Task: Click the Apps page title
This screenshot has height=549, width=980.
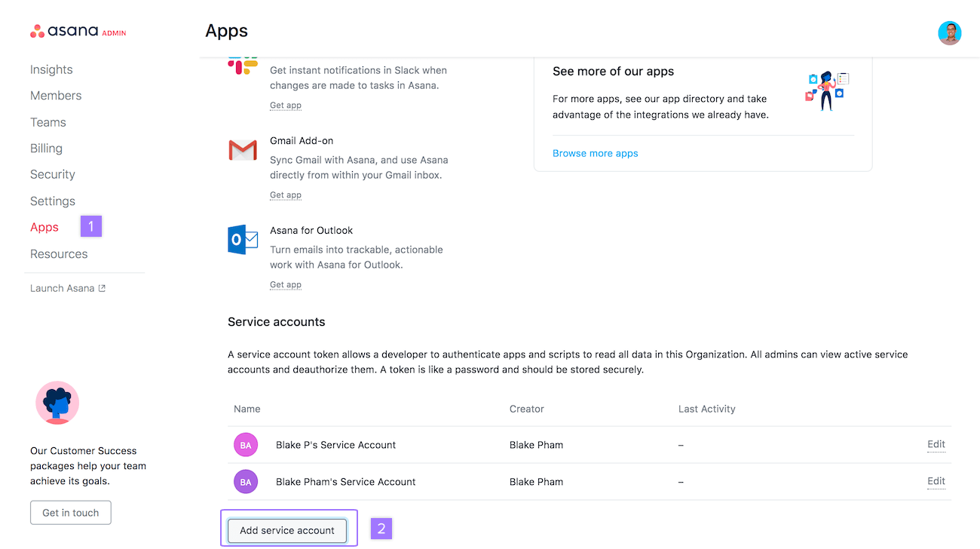Action: point(227,31)
